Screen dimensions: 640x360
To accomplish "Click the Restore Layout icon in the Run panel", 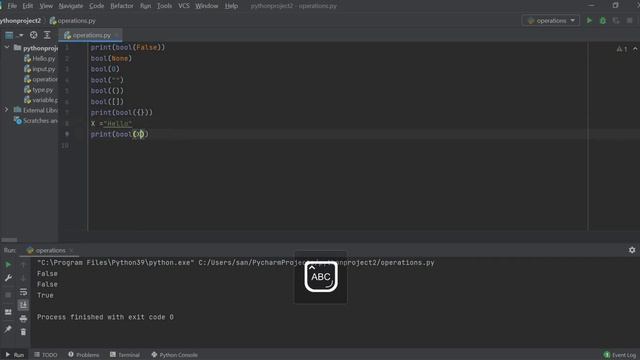I will 8,312.
